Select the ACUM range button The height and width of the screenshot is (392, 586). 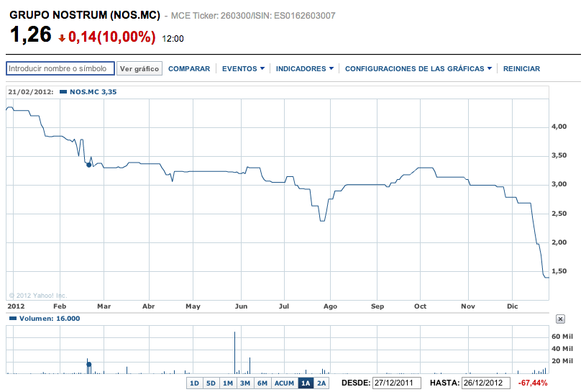click(x=284, y=383)
